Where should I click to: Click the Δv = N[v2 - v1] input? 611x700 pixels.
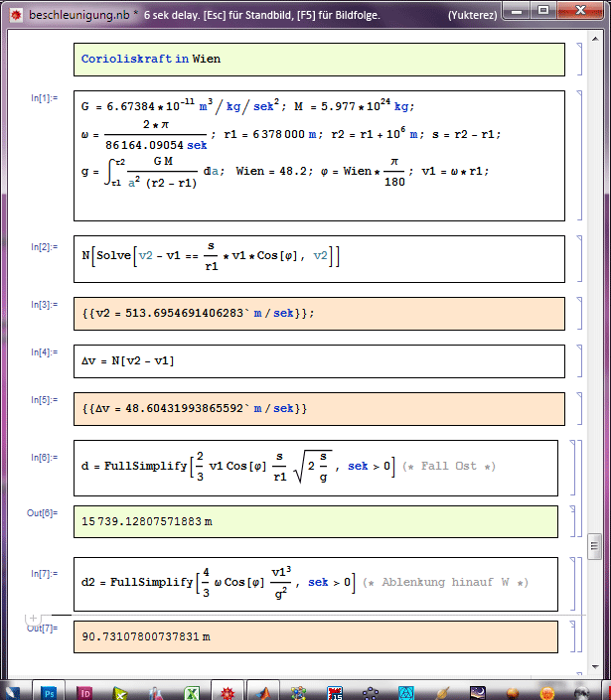click(128, 361)
